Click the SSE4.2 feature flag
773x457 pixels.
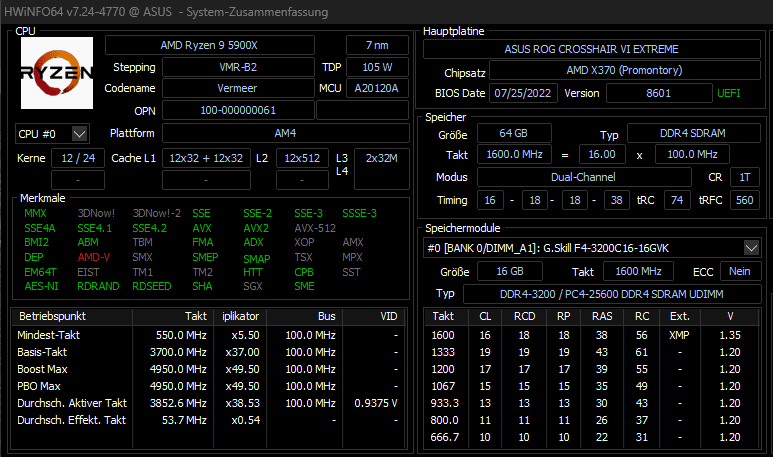[149, 228]
